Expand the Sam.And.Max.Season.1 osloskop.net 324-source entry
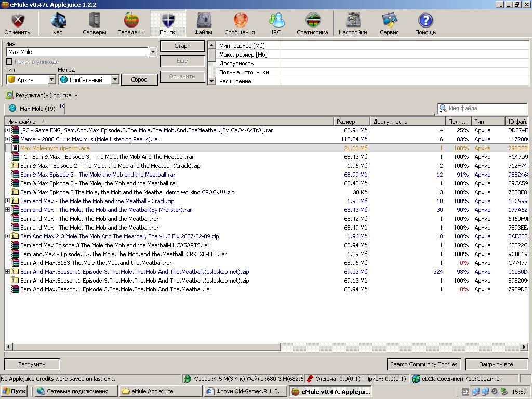532x399 pixels. point(7,272)
